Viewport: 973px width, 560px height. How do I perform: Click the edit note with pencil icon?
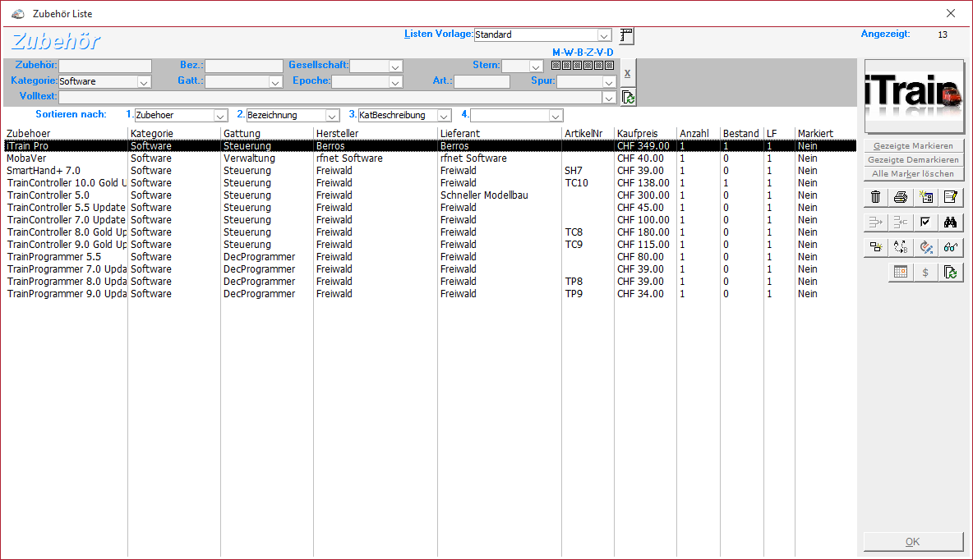point(951,197)
